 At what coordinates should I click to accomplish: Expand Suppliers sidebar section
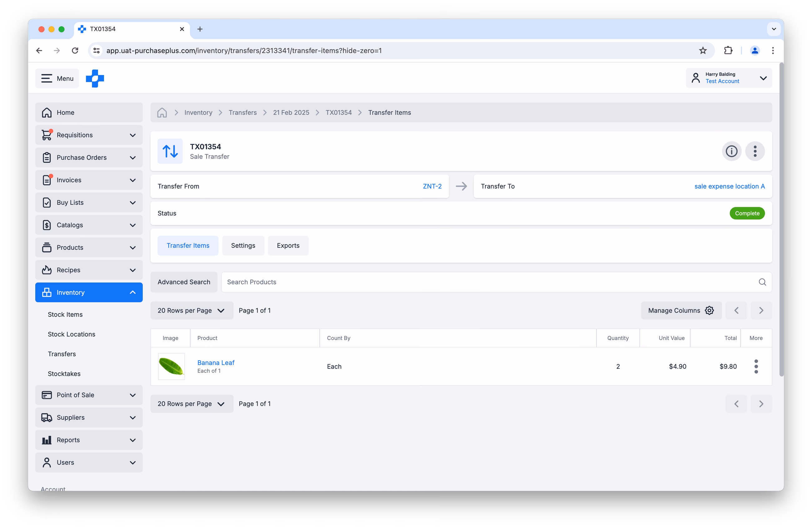pyautogui.click(x=89, y=417)
